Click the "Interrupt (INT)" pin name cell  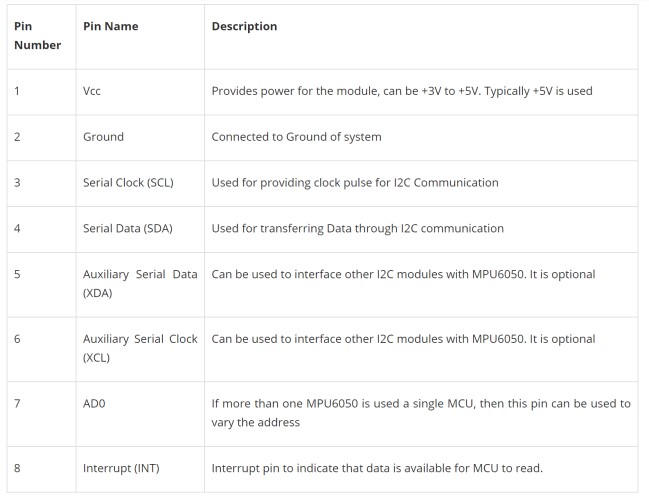pyautogui.click(x=121, y=468)
